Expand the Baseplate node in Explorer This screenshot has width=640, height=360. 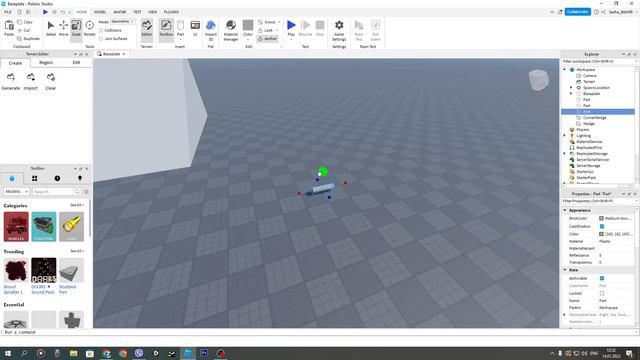[571, 94]
